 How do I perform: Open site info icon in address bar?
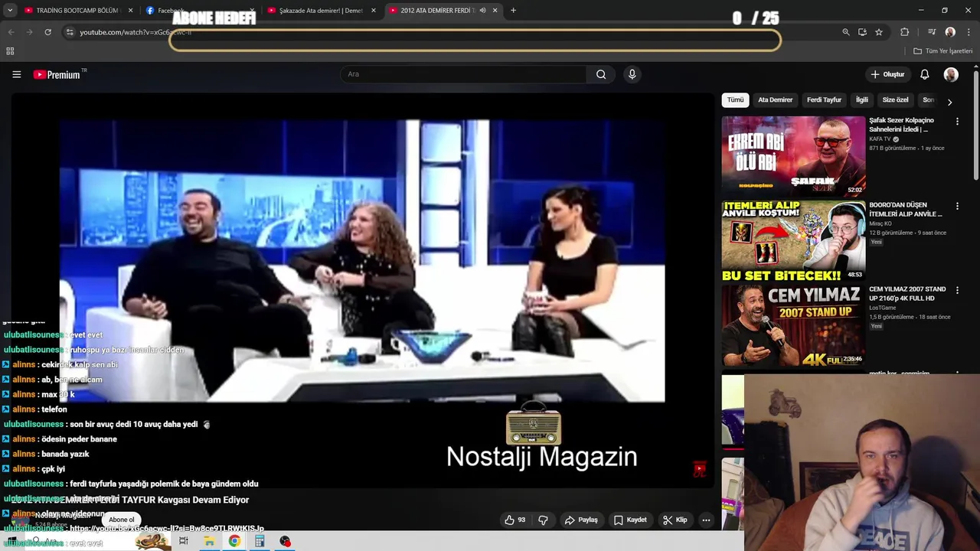[x=70, y=32]
